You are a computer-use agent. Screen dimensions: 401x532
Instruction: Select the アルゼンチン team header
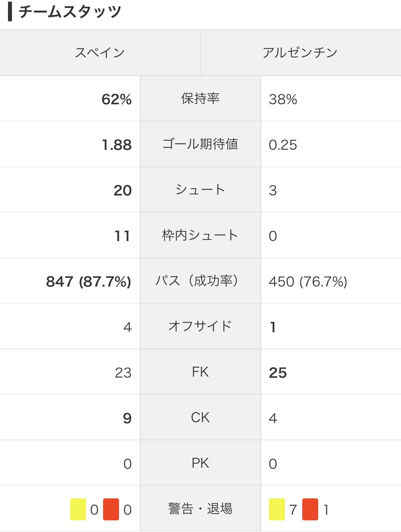301,53
